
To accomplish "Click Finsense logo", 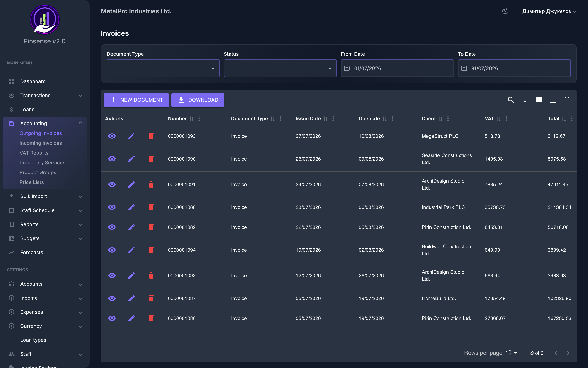I will 45,19.
